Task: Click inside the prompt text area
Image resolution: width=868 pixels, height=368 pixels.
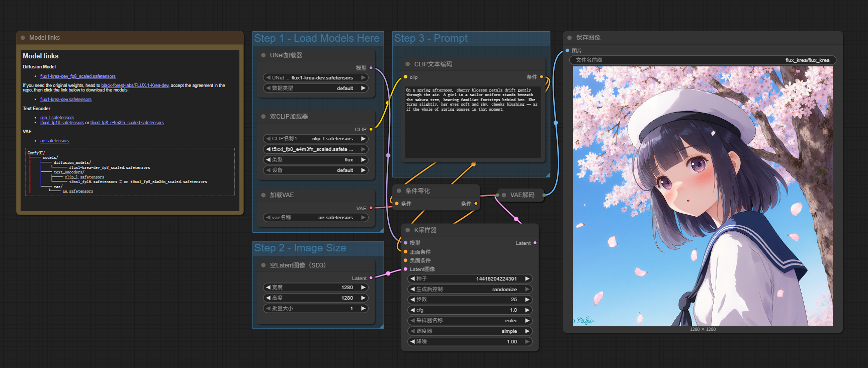Action: [473, 122]
